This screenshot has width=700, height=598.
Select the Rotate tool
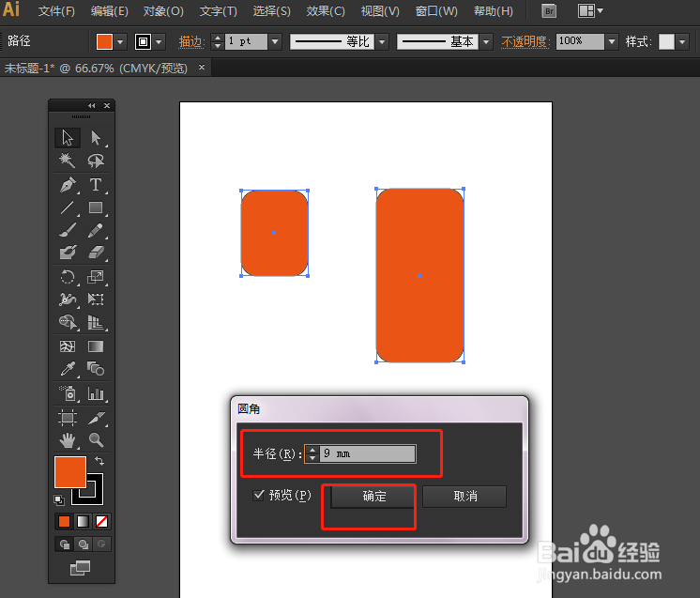pos(68,277)
